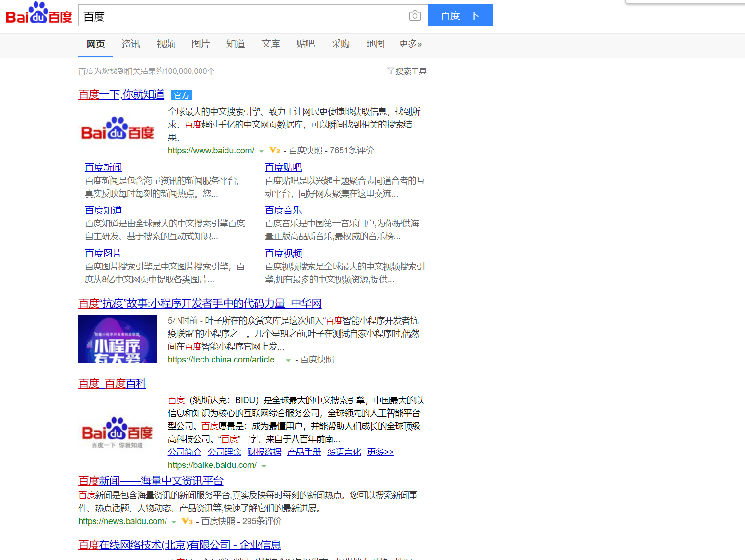The image size is (745, 560).
Task: Click 百度贴吧 description text below sitelink
Action: point(345,187)
